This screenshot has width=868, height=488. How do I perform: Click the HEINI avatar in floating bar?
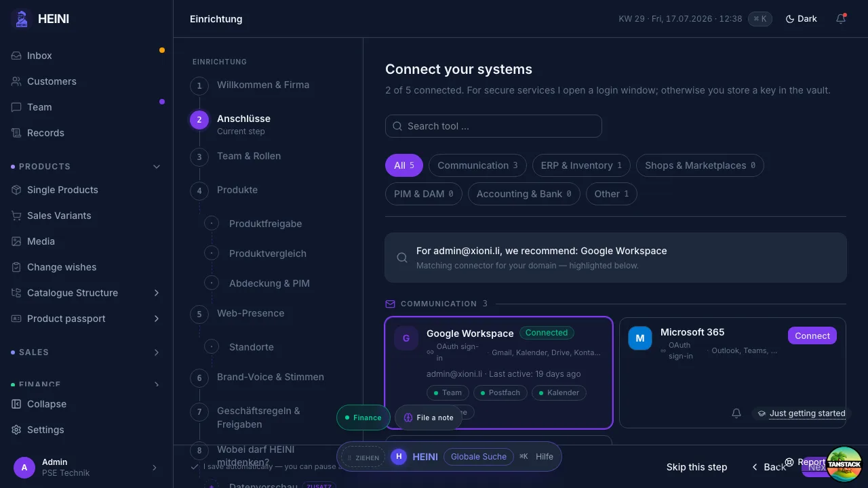pos(399,457)
